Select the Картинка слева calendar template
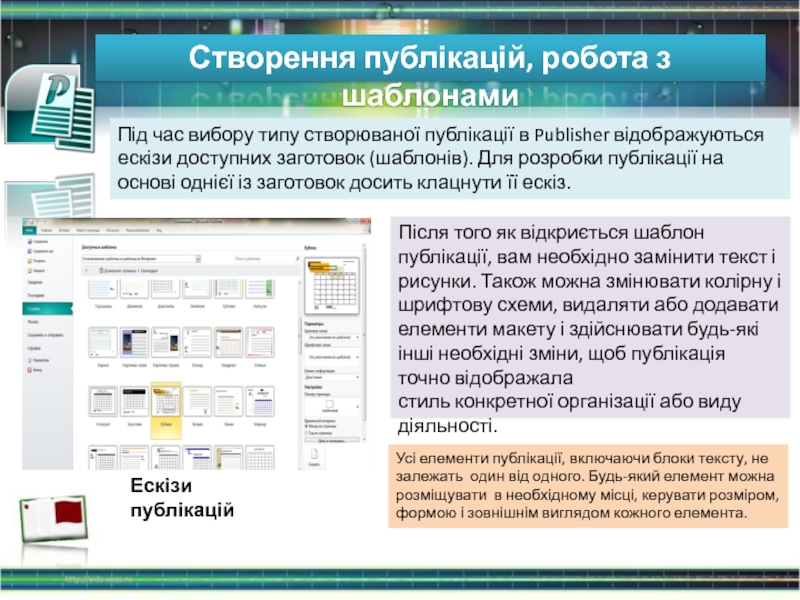The height and width of the screenshot is (600, 800). 135,342
